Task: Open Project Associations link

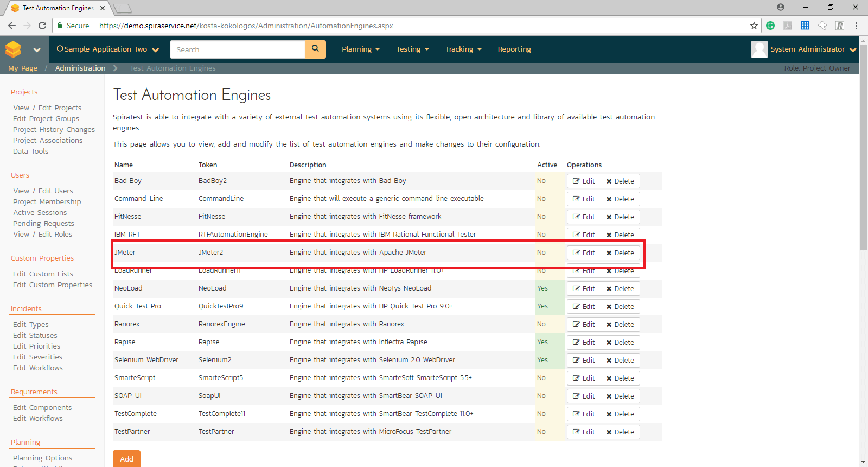Action: tap(48, 141)
